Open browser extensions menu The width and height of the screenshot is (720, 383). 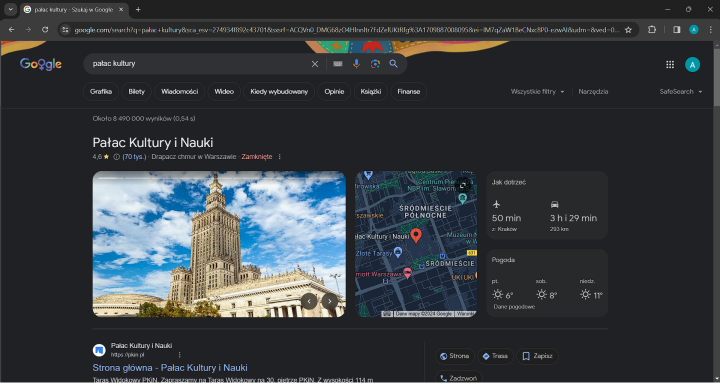click(x=652, y=29)
